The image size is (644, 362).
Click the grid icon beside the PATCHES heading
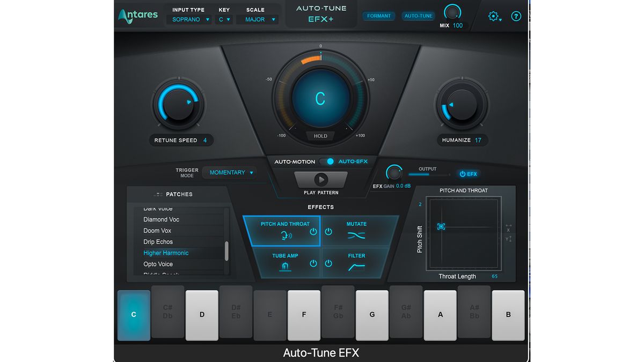157,194
